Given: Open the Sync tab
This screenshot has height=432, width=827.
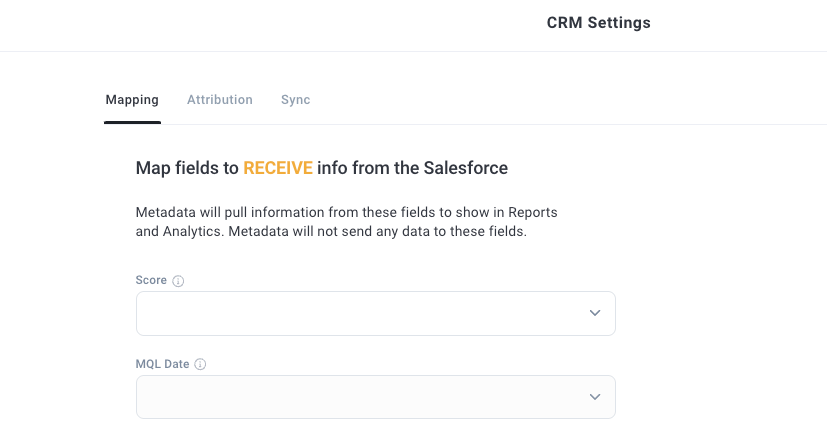Looking at the screenshot, I should tap(295, 100).
